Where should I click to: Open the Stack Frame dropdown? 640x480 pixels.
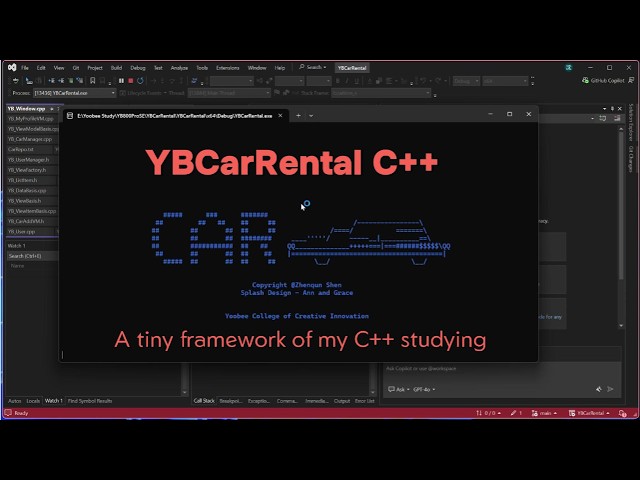pos(381,93)
